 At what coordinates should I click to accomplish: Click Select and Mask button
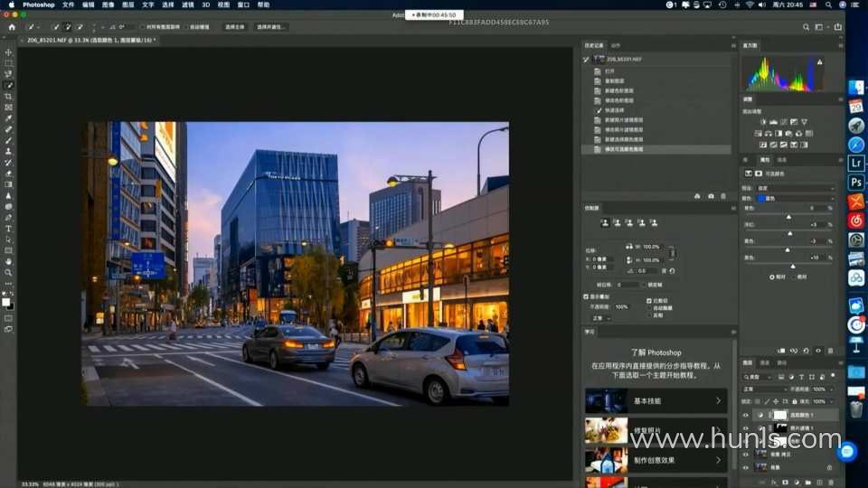pyautogui.click(x=270, y=26)
